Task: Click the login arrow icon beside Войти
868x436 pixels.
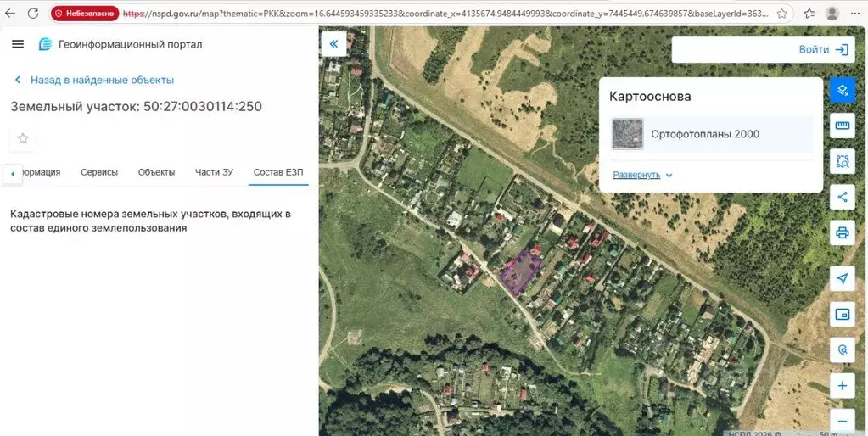Action: click(x=842, y=50)
